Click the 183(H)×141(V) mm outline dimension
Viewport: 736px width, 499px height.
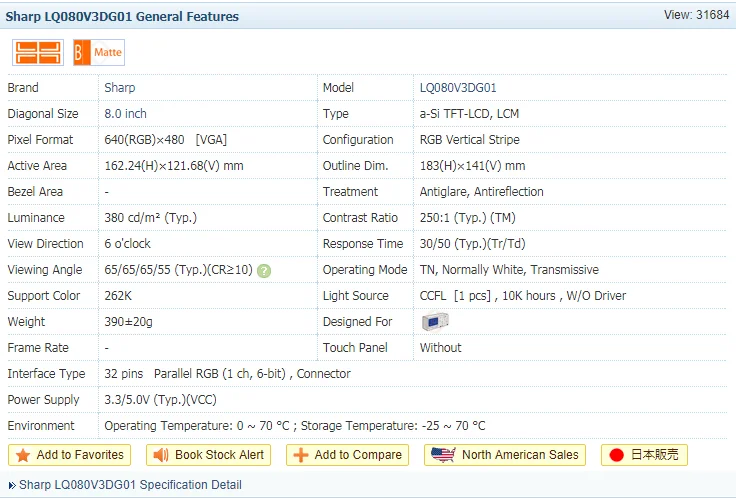point(473,166)
